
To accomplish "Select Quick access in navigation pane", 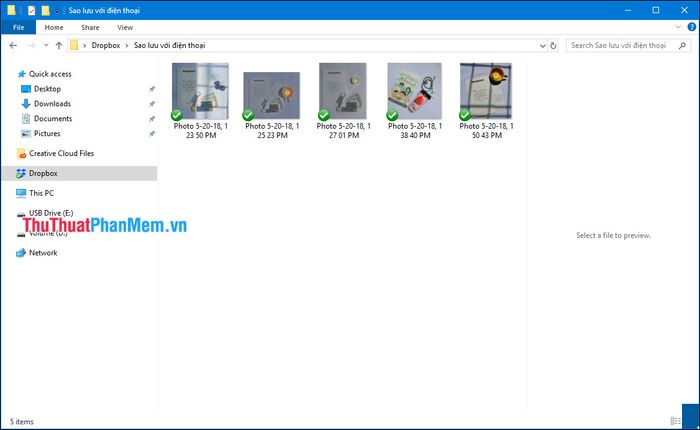I will 50,74.
